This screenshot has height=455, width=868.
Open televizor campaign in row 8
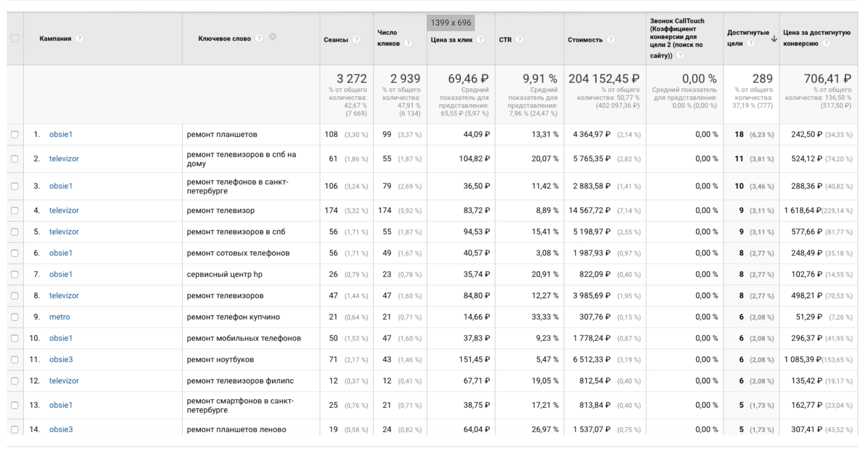click(64, 296)
